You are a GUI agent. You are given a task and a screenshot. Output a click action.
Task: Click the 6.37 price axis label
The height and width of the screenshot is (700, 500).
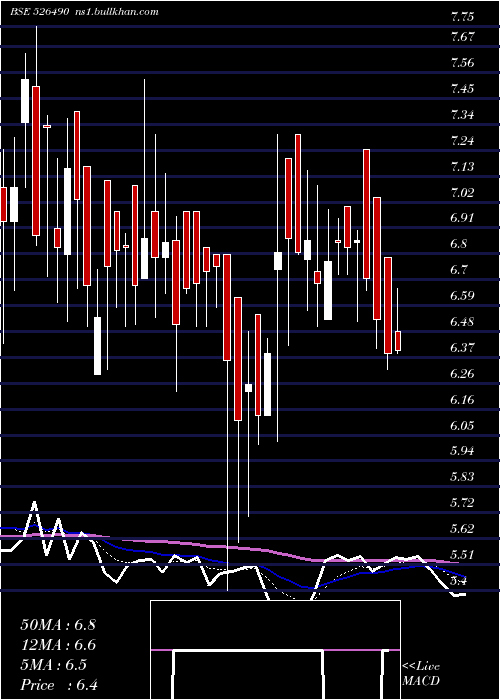[x=462, y=347]
